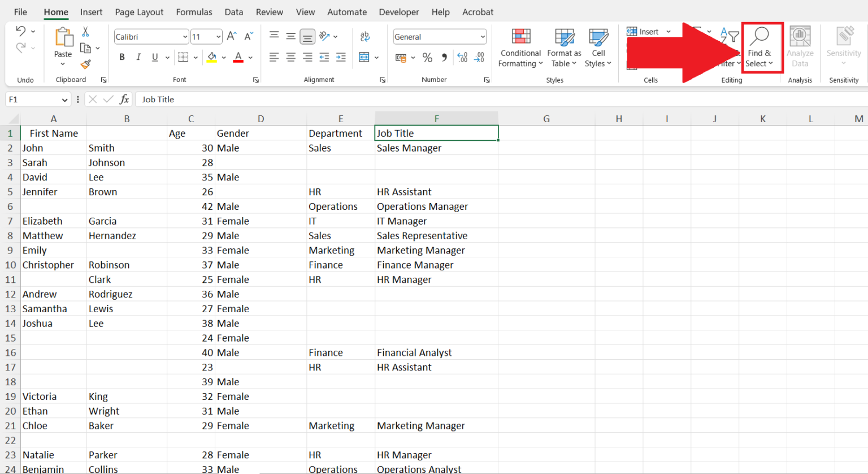Expand the underline style dropdown arrow
The width and height of the screenshot is (868, 474).
pyautogui.click(x=167, y=57)
